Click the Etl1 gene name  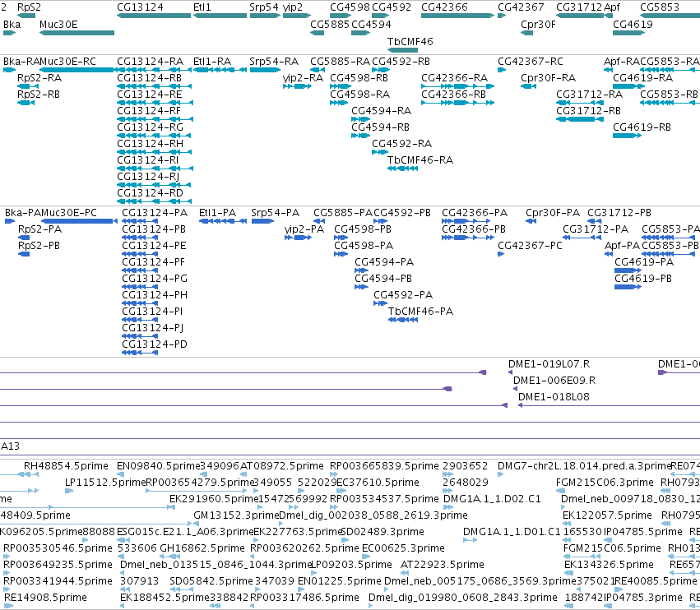[202, 7]
